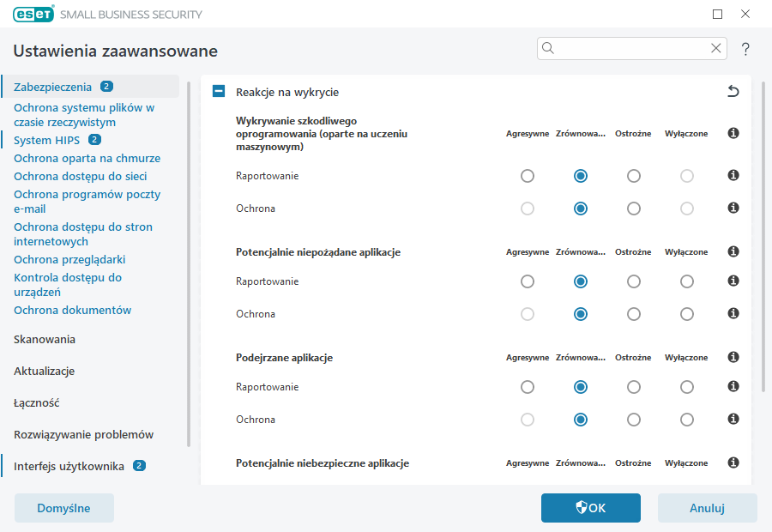Clear the search field using the X icon
This screenshot has width=772, height=532.
tap(716, 48)
